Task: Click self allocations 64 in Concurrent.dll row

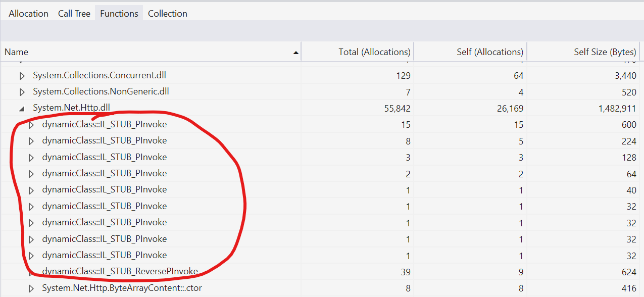Action: pyautogui.click(x=519, y=76)
